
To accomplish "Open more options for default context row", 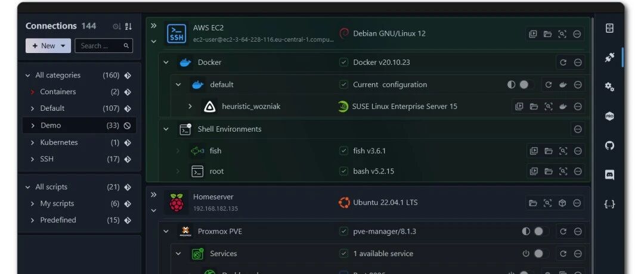I will (x=578, y=85).
